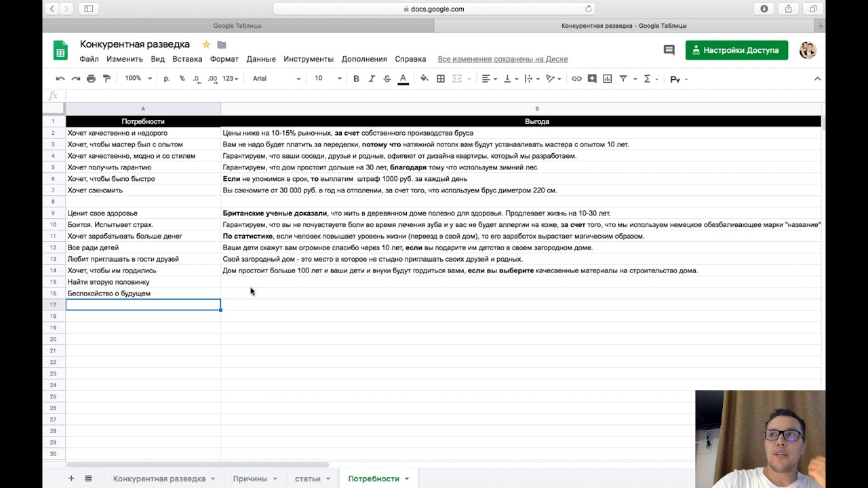
Task: Switch to the Причины sheet tab
Action: [x=250, y=479]
